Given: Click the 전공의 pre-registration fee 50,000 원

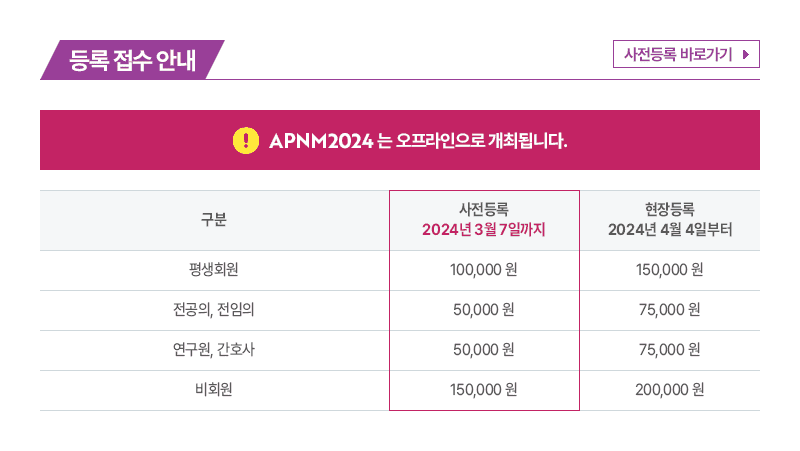Looking at the screenshot, I should (x=484, y=310).
